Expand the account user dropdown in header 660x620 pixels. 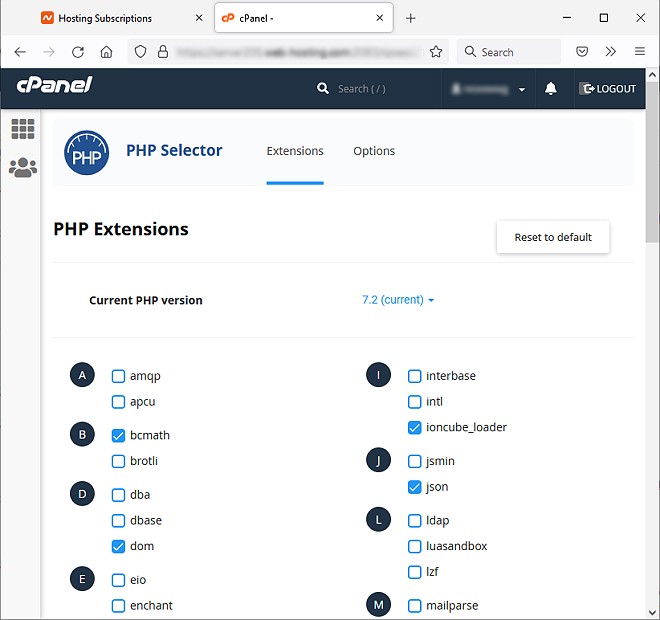point(488,89)
